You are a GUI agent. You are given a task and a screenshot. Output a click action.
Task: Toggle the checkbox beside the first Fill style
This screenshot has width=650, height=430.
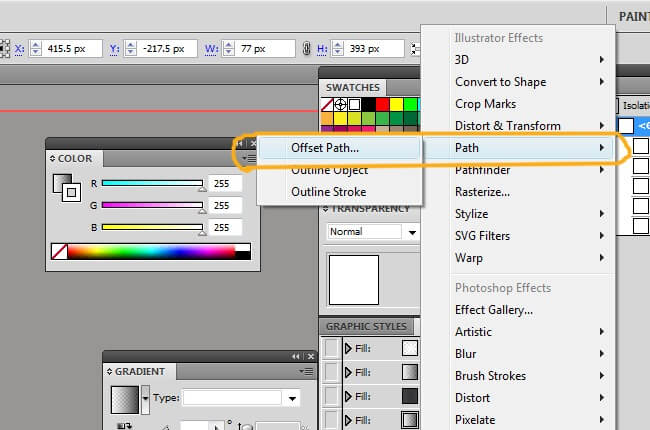pos(332,348)
